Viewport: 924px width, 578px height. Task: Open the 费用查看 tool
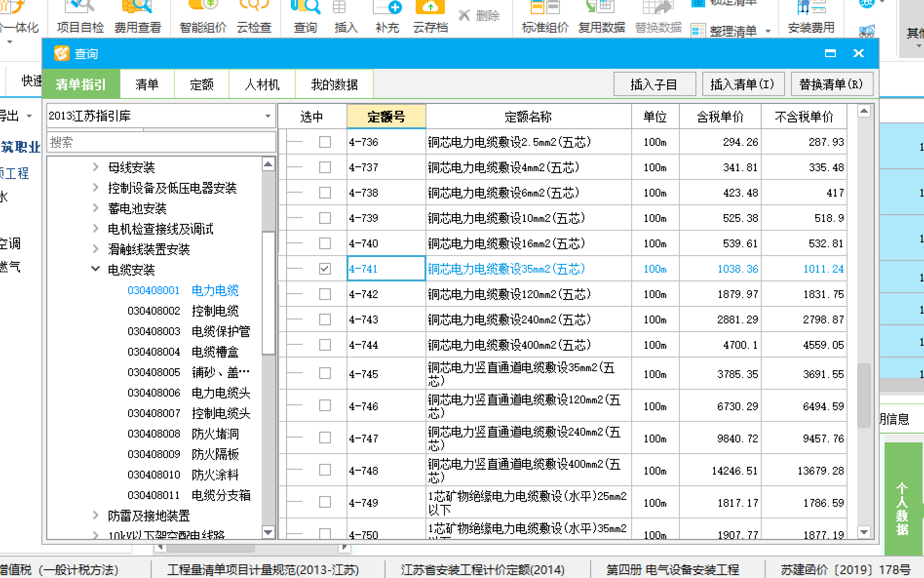coord(137,18)
